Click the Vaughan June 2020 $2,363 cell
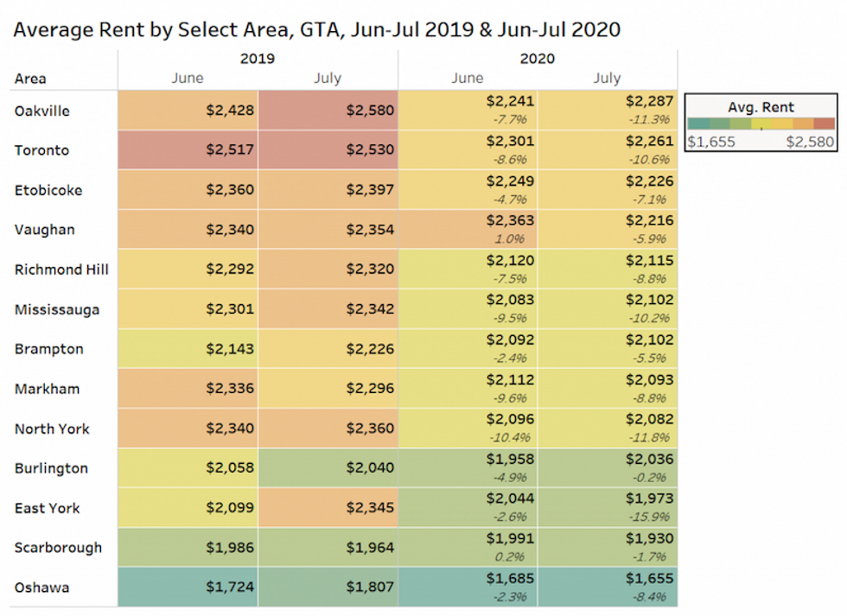This screenshot has width=847, height=616. click(468, 230)
